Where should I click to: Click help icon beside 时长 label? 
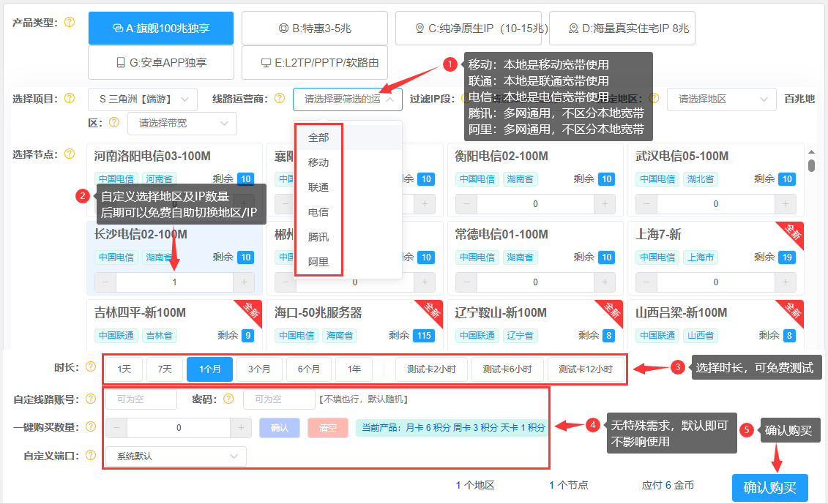click(91, 367)
